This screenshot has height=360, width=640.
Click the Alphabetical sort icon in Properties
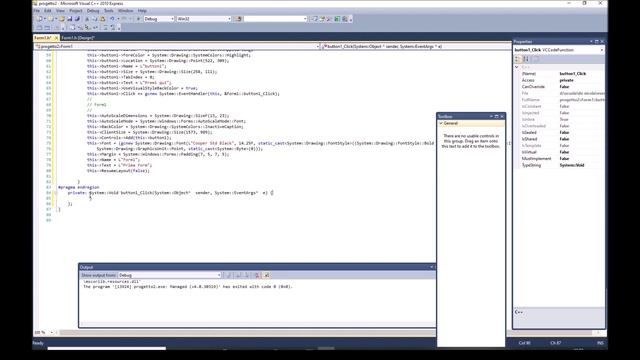[x=526, y=59]
